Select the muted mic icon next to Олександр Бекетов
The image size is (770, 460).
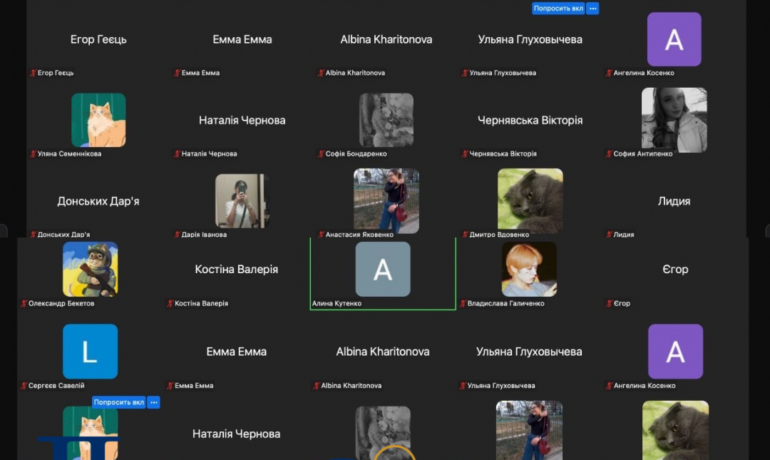(x=24, y=303)
